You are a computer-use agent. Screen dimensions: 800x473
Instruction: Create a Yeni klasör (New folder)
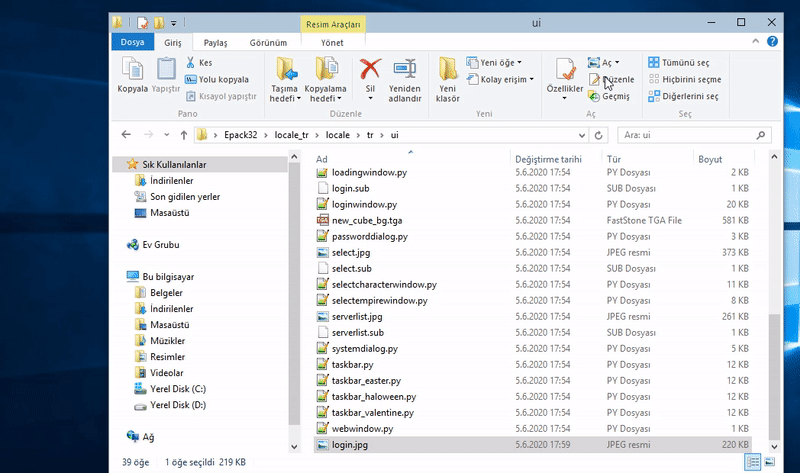coord(447,79)
